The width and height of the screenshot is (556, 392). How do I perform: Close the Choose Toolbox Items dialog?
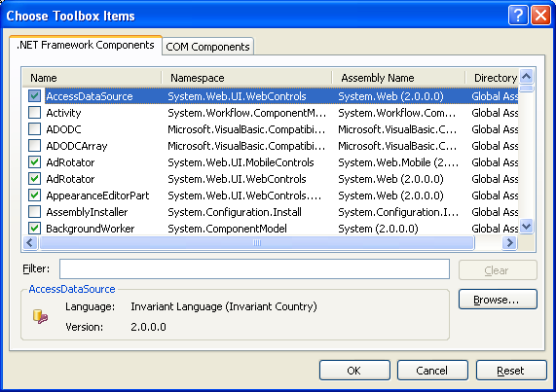point(540,16)
